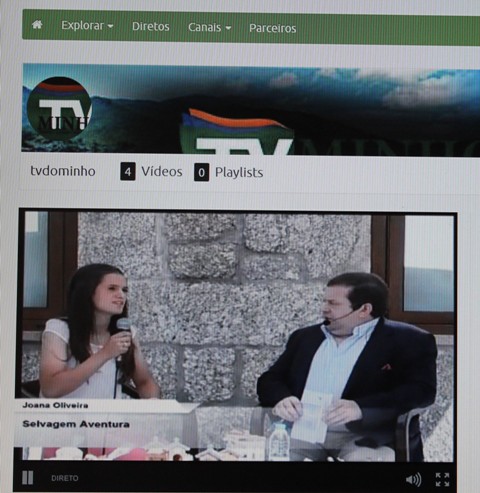
Task: Click the DIRETO live indicator
Action: coord(65,478)
